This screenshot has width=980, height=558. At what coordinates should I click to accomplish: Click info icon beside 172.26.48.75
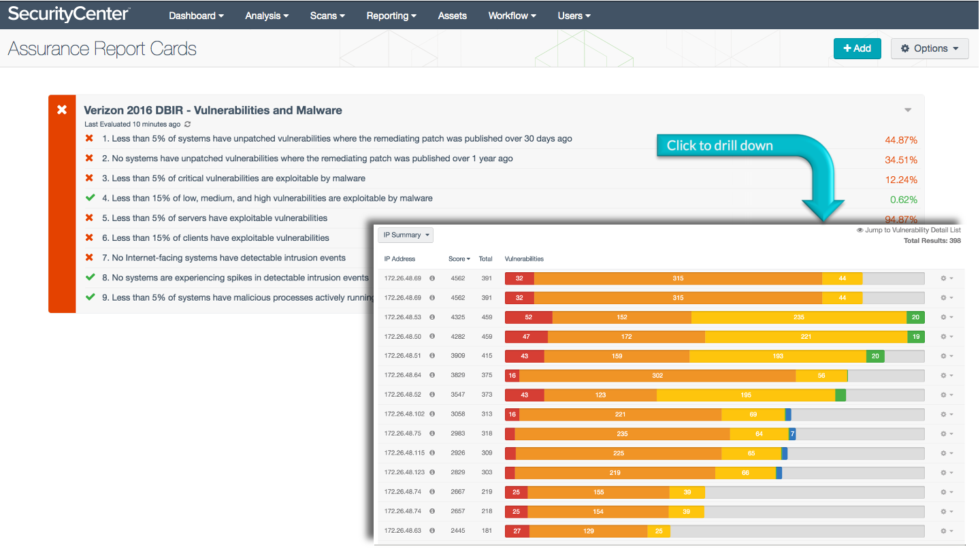tap(432, 433)
